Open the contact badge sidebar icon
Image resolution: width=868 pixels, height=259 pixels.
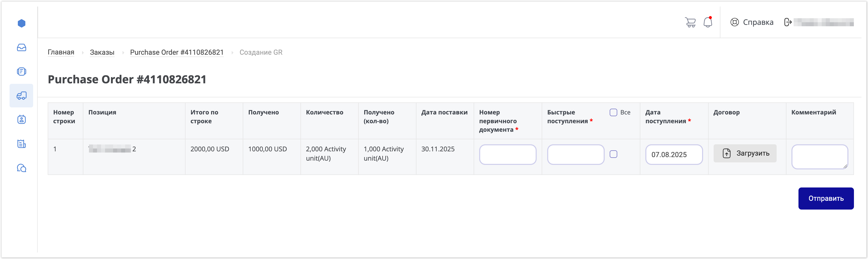coord(22,119)
